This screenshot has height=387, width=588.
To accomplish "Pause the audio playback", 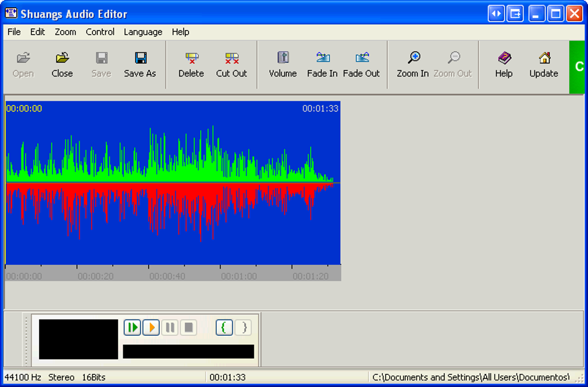I will [170, 328].
